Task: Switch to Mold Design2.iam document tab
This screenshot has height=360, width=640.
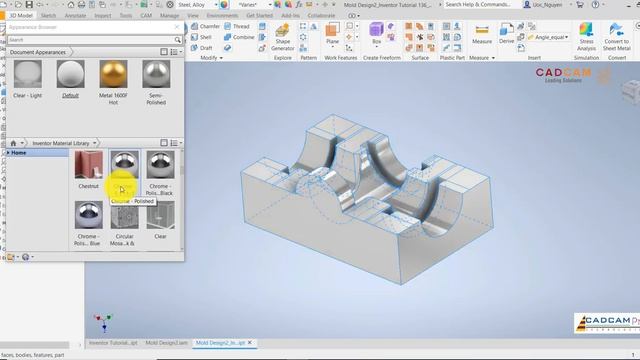Action: [167, 343]
